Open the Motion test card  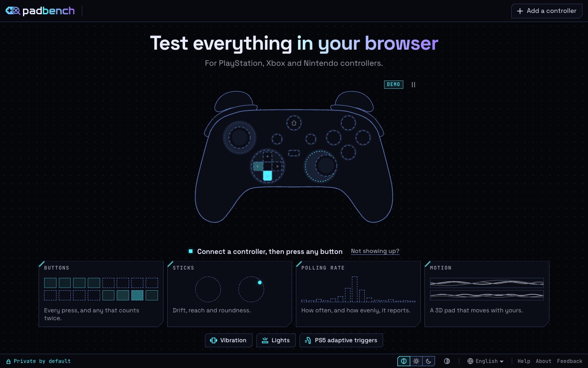[487, 294]
